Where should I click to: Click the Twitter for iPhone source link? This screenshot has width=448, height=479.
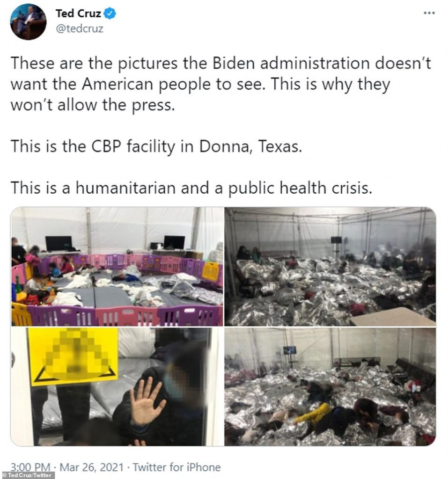click(176, 467)
